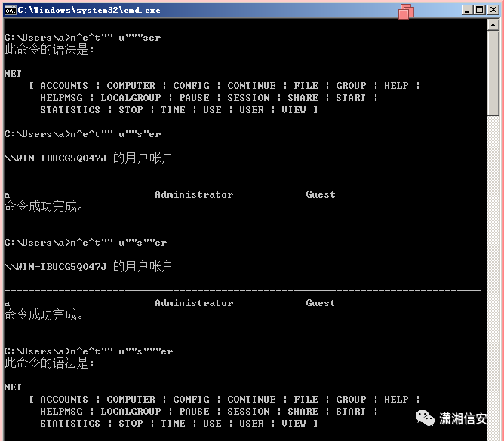Viewport: 504px width, 441px height.
Task: Click FILE in the first NET syntax list
Action: point(306,86)
